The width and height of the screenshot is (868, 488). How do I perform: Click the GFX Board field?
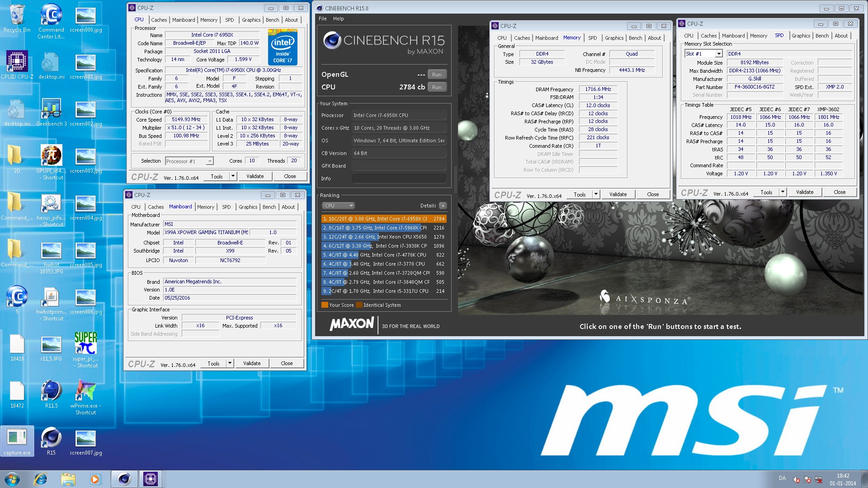(399, 166)
